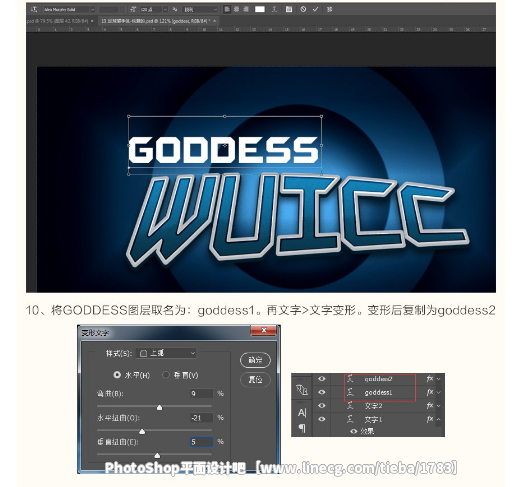Select the goddess2 layer name
The height and width of the screenshot is (487, 513).
pos(378,379)
